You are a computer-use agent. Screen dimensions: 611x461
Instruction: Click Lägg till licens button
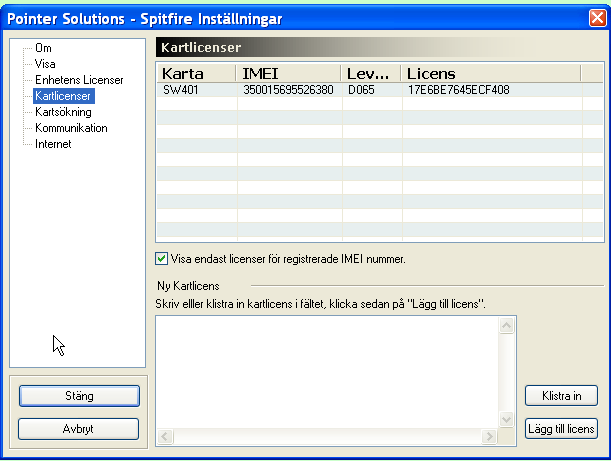coord(561,429)
